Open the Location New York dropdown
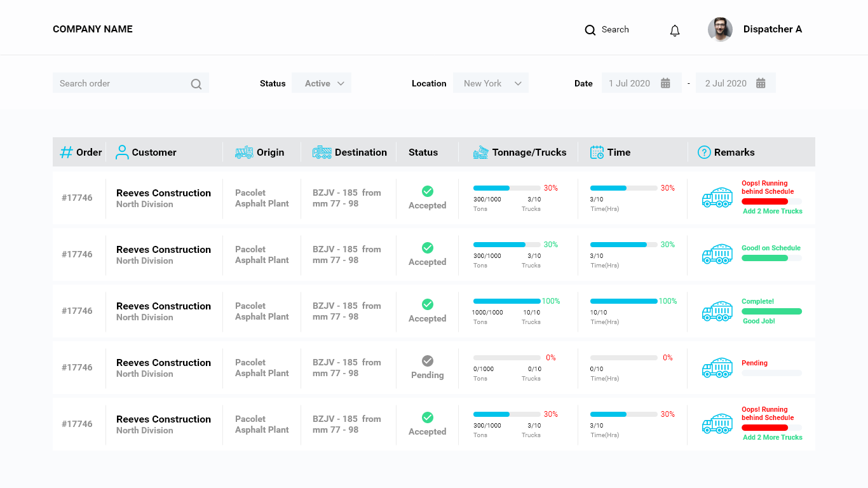The height and width of the screenshot is (488, 868). (x=491, y=83)
